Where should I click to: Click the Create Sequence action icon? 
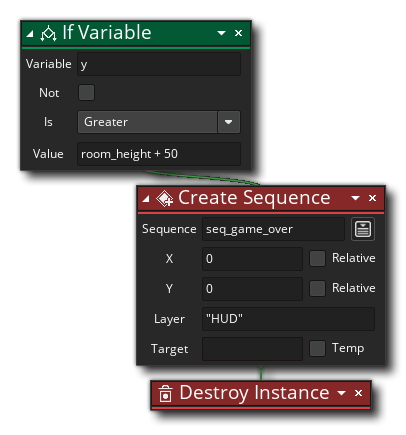coord(164,199)
